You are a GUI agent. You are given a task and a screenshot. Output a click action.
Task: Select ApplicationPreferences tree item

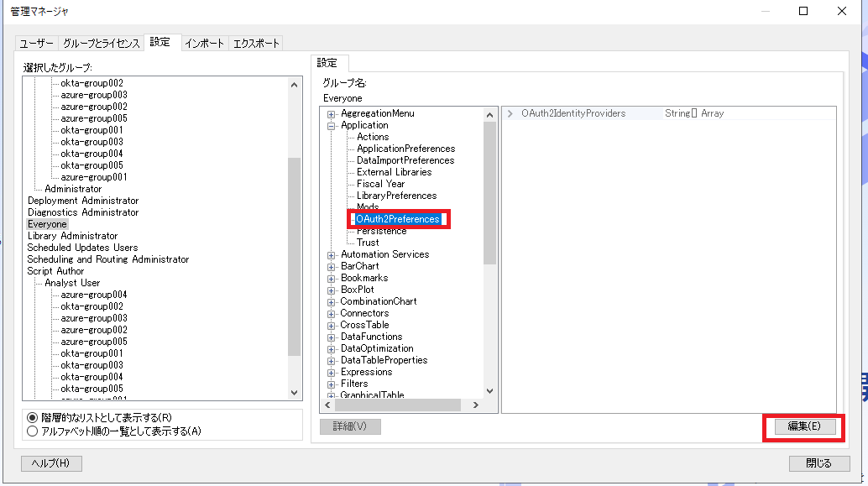click(405, 149)
